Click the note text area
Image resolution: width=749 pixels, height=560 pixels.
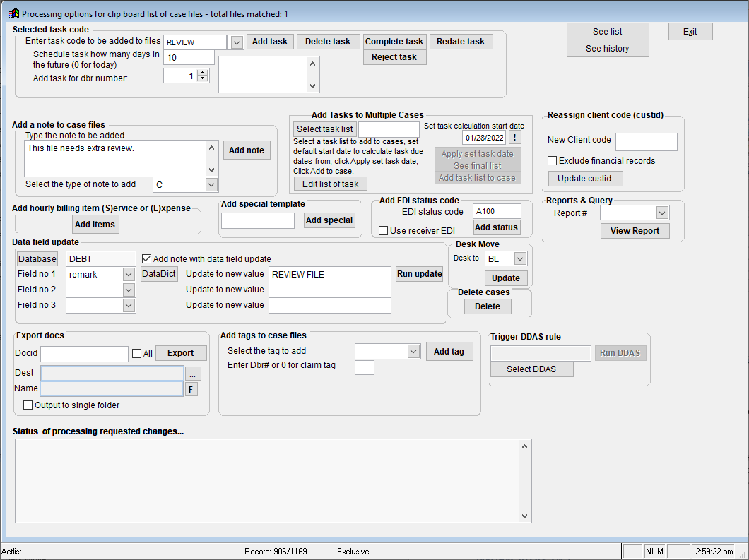(116, 158)
